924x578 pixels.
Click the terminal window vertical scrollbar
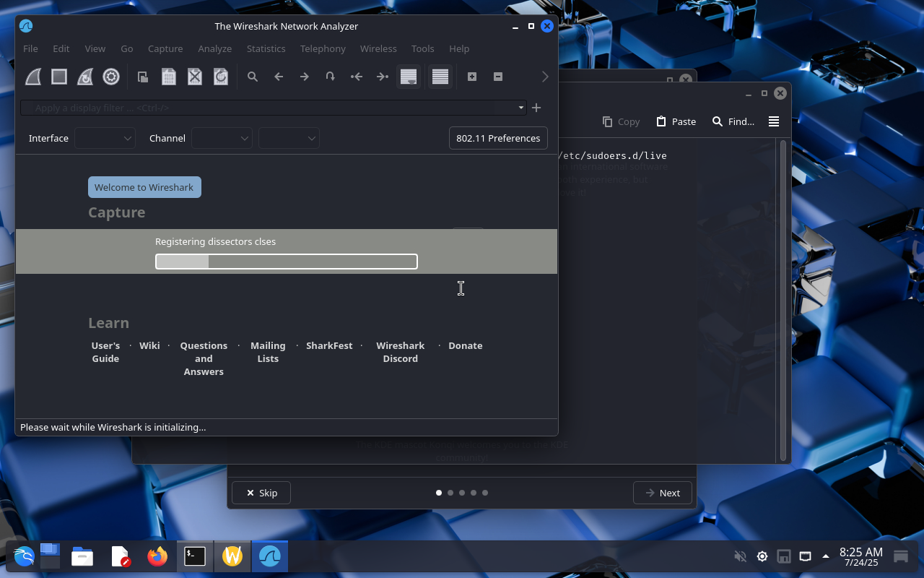(783, 300)
